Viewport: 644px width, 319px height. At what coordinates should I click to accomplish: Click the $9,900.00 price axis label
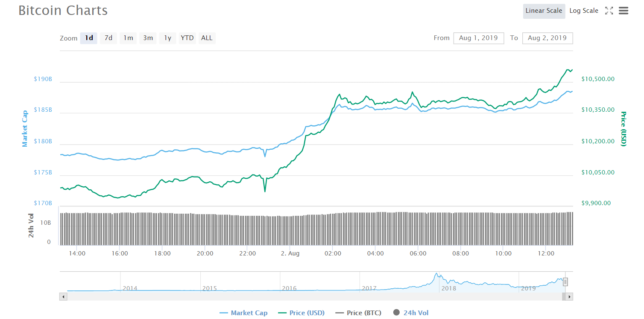coord(596,203)
